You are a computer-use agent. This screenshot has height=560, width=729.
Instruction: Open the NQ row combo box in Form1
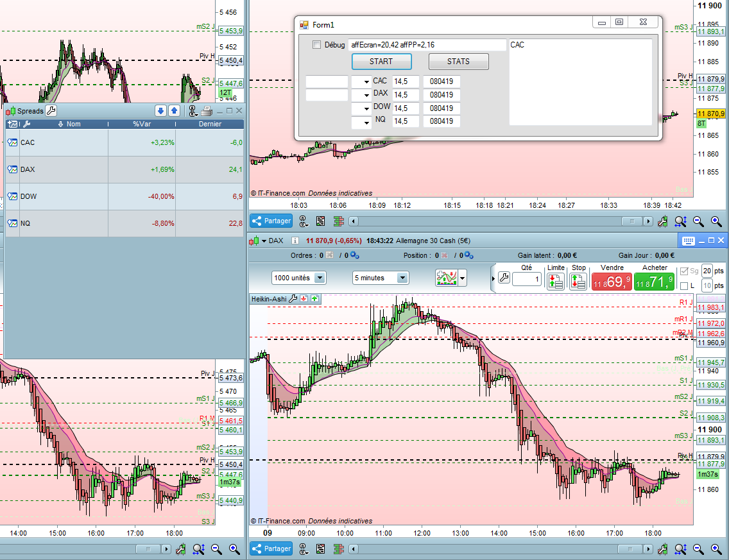[x=361, y=122]
